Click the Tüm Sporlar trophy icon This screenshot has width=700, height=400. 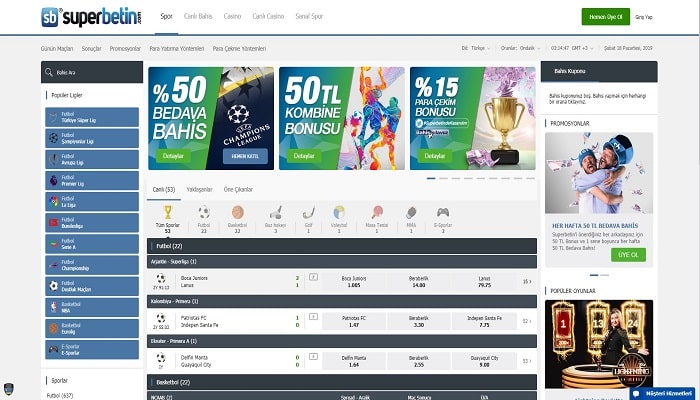click(x=167, y=213)
